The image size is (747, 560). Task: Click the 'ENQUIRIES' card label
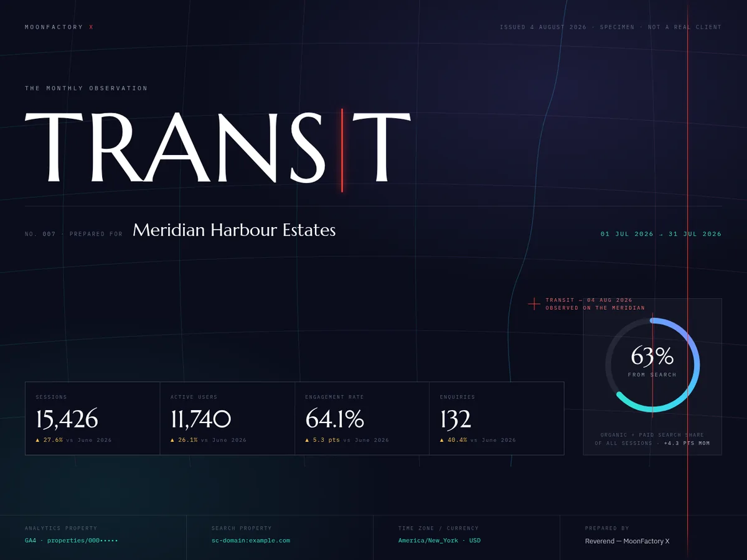(458, 397)
